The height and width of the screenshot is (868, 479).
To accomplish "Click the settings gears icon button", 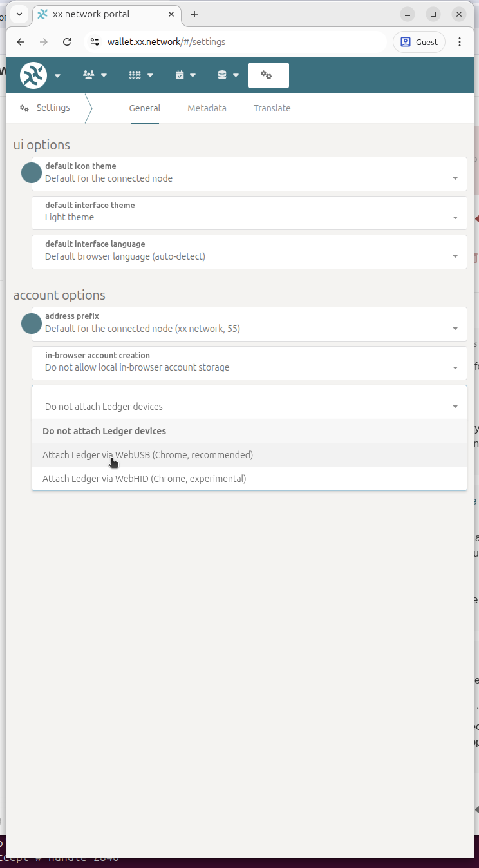I will coord(267,75).
